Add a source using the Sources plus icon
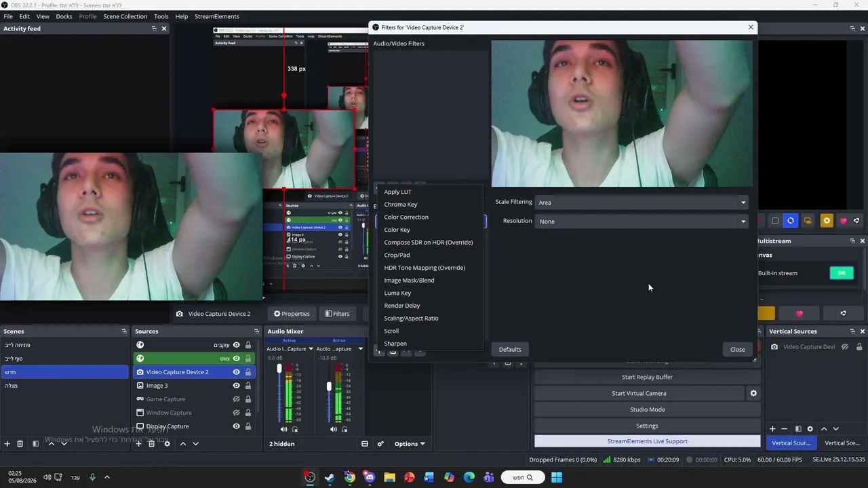 139,444
